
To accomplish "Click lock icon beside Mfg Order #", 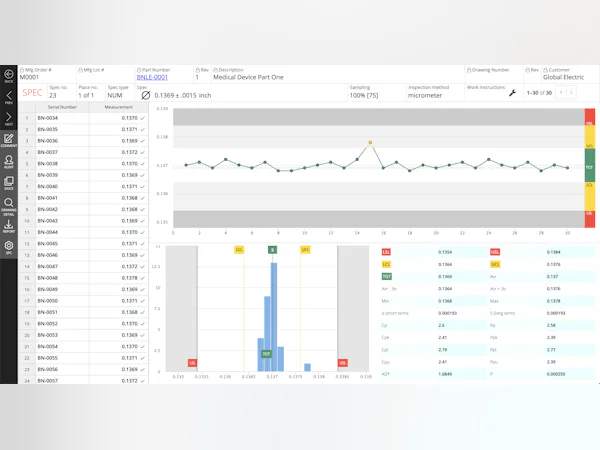I will 22,70.
